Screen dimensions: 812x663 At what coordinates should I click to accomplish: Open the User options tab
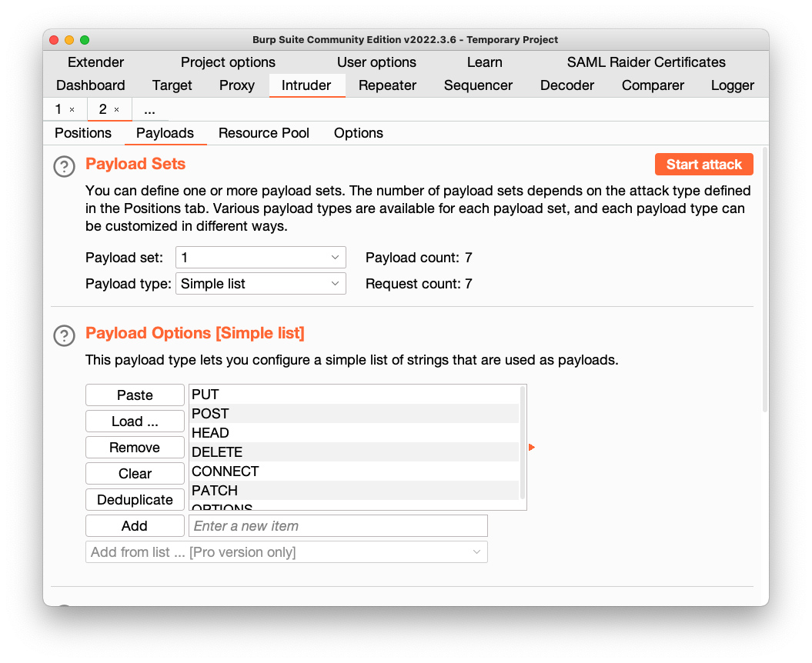tap(376, 62)
